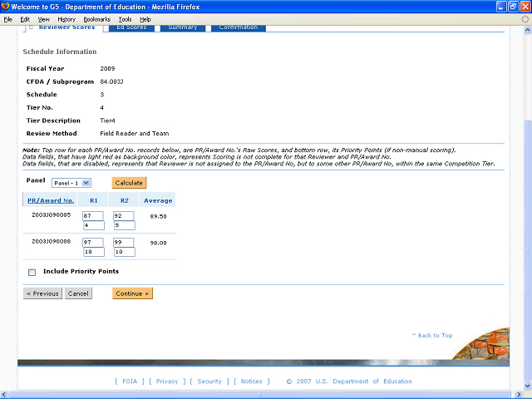Click R1 priority points field for Z003J090008
532x399 pixels.
(94, 252)
